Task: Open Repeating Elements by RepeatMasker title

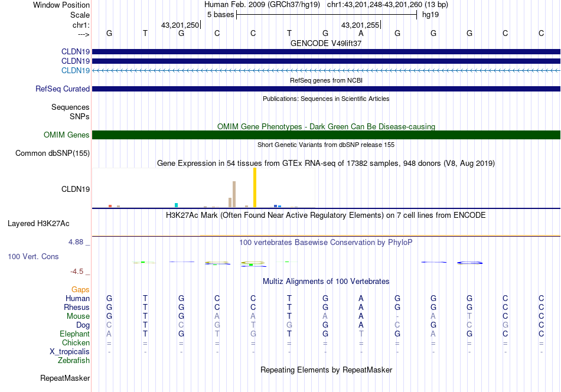Action: [326, 370]
